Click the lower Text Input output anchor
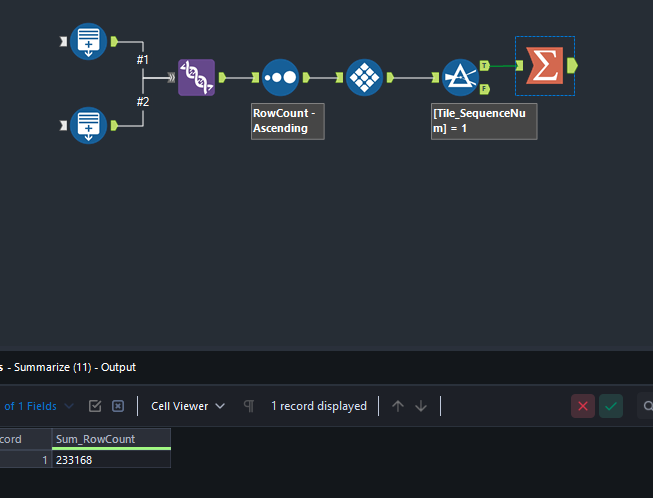Image resolution: width=653 pixels, height=498 pixels. [114, 125]
